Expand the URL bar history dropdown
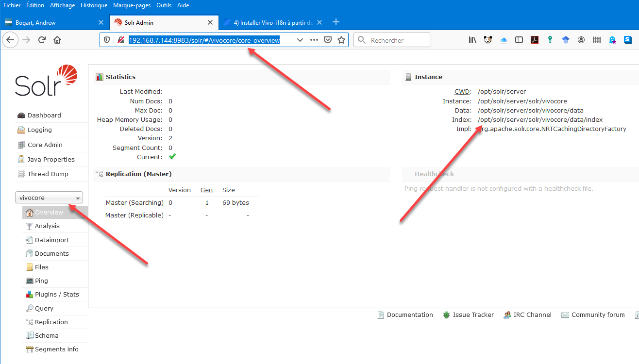The width and height of the screenshot is (639, 364). tap(300, 40)
